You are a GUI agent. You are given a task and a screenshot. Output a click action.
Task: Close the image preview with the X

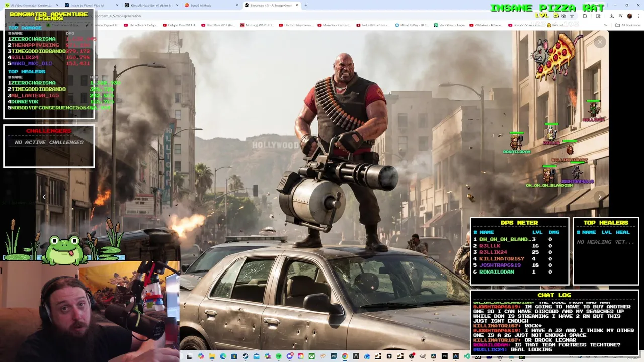599,42
